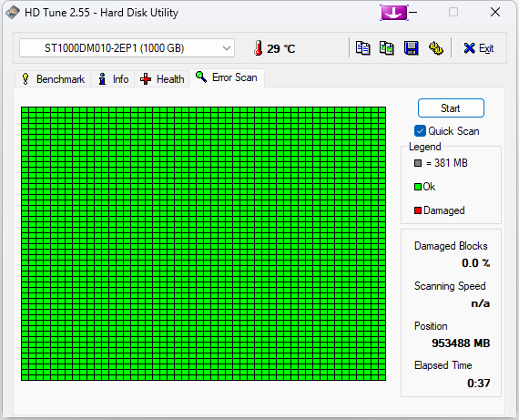Image resolution: width=519 pixels, height=420 pixels.
Task: Click the red Damaged legend swatch
Action: tap(418, 210)
